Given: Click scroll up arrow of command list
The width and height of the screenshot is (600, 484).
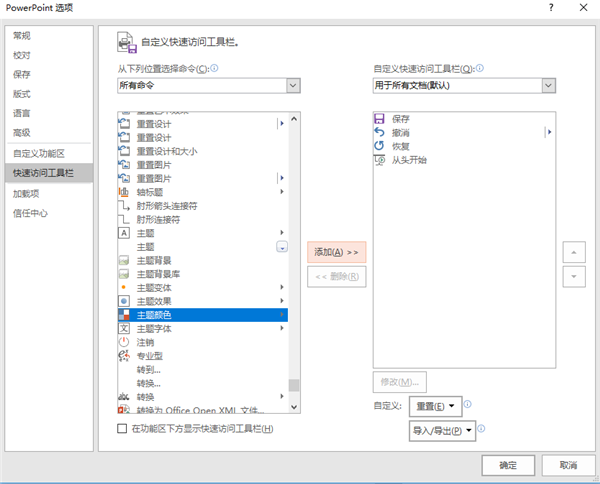Looking at the screenshot, I should (x=294, y=119).
